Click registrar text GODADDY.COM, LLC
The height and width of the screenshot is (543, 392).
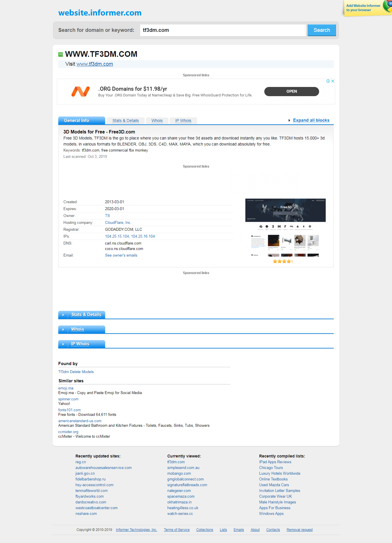[123, 230]
